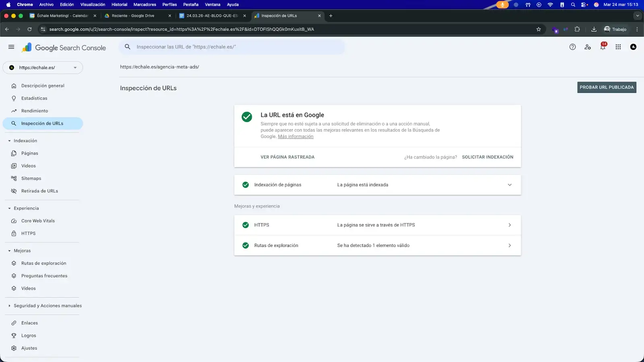Open the HTTPS enhancement details chevron
Viewport: 644px width, 362px height.
510,225
